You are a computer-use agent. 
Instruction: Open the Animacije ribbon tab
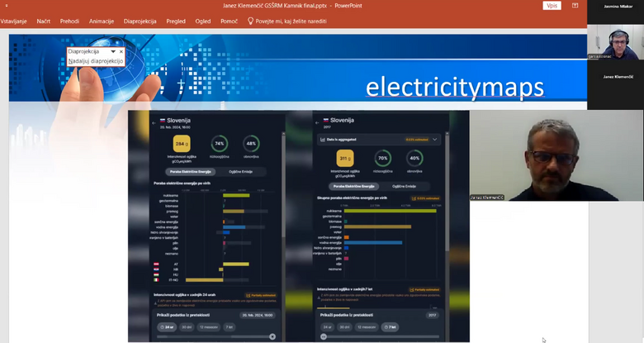click(102, 21)
